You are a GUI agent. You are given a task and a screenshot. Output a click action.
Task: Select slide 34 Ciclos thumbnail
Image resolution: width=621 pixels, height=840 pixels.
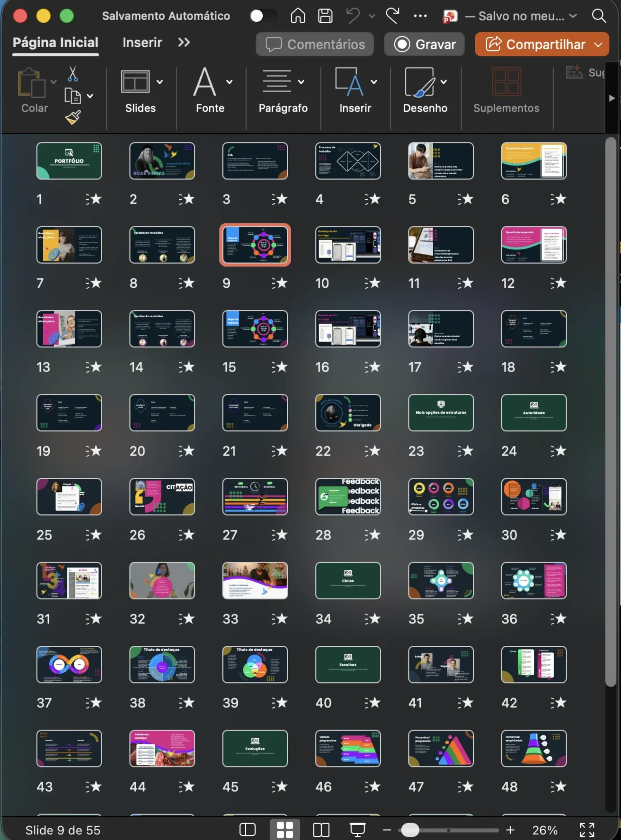[348, 580]
